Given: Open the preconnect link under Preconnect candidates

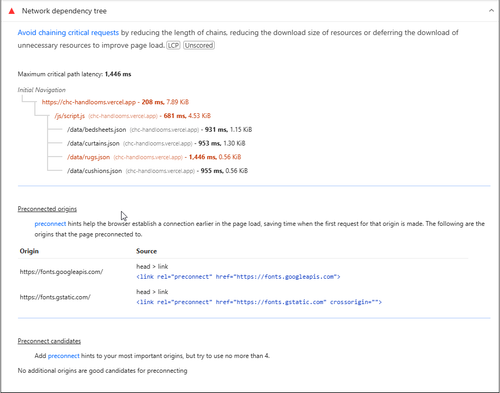Looking at the screenshot, I should pyautogui.click(x=63, y=356).
